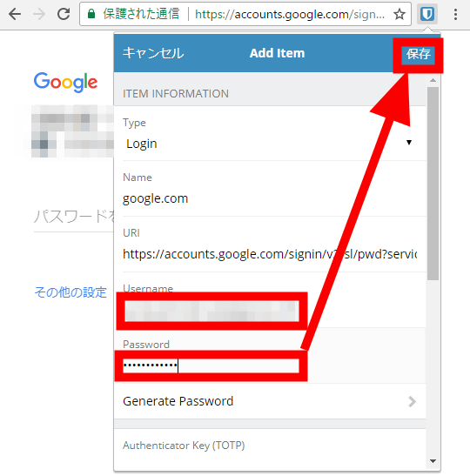This screenshot has height=476, width=470.
Task: Click the browser forward arrow
Action: coord(39,14)
